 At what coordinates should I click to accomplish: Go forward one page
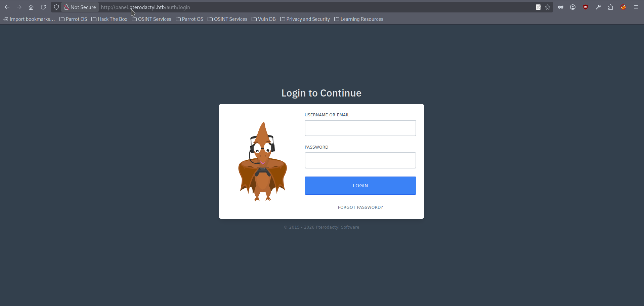tap(19, 7)
